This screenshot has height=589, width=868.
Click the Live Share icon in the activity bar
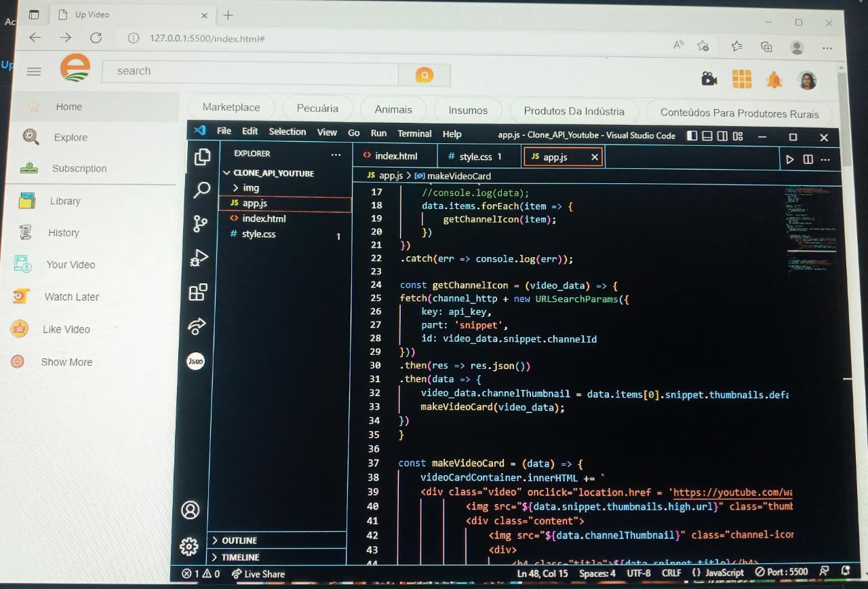tap(196, 326)
